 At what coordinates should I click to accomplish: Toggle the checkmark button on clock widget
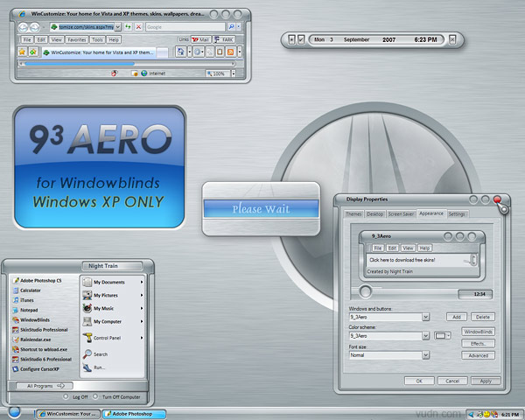(301, 39)
